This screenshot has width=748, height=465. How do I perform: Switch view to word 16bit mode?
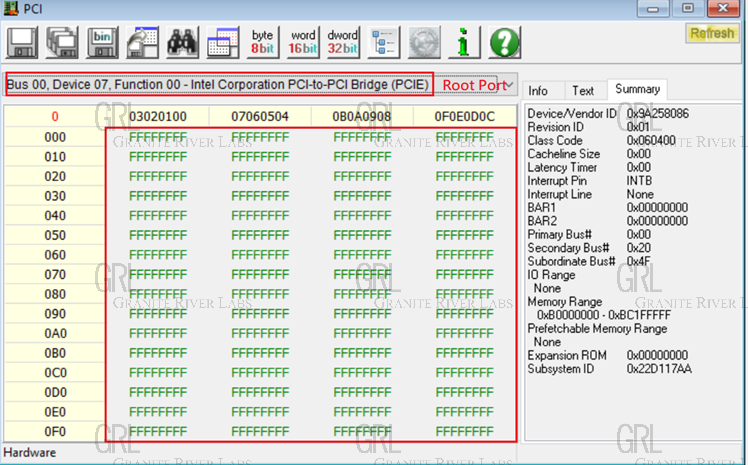coord(302,43)
